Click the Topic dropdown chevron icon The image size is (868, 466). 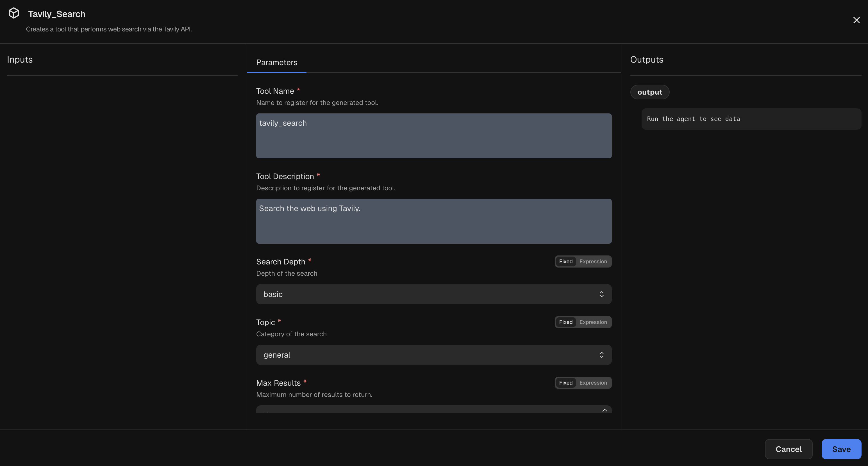602,355
